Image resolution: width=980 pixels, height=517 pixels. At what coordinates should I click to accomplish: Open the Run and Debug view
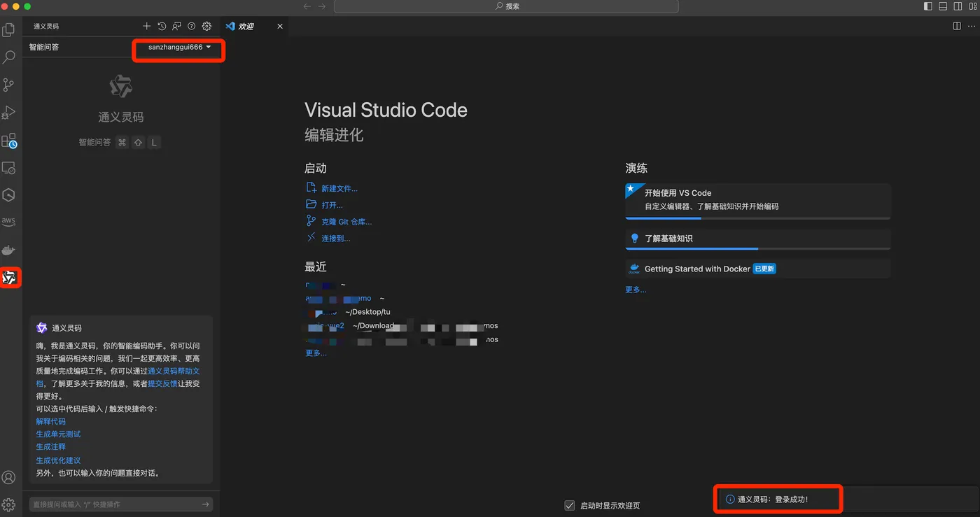point(8,113)
